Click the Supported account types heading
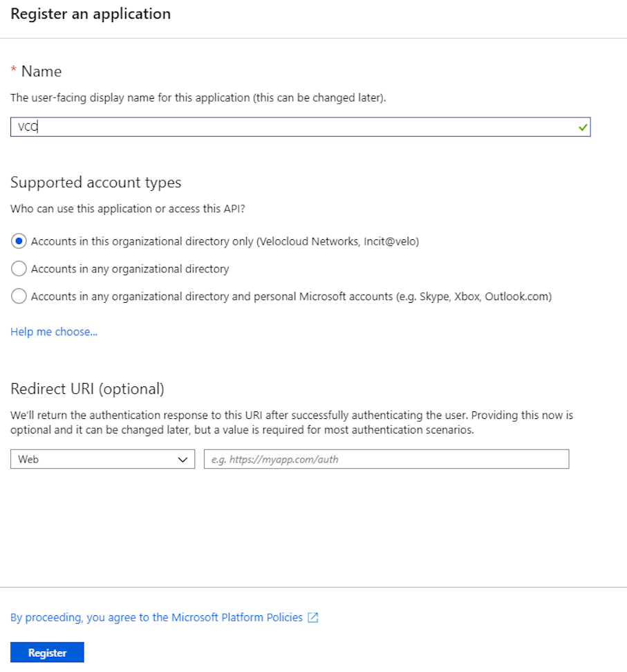The height and width of the screenshot is (672, 627). [95, 182]
